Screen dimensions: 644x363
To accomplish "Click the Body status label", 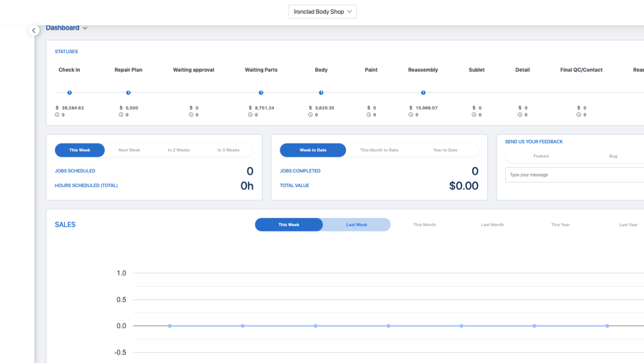I will tap(321, 70).
